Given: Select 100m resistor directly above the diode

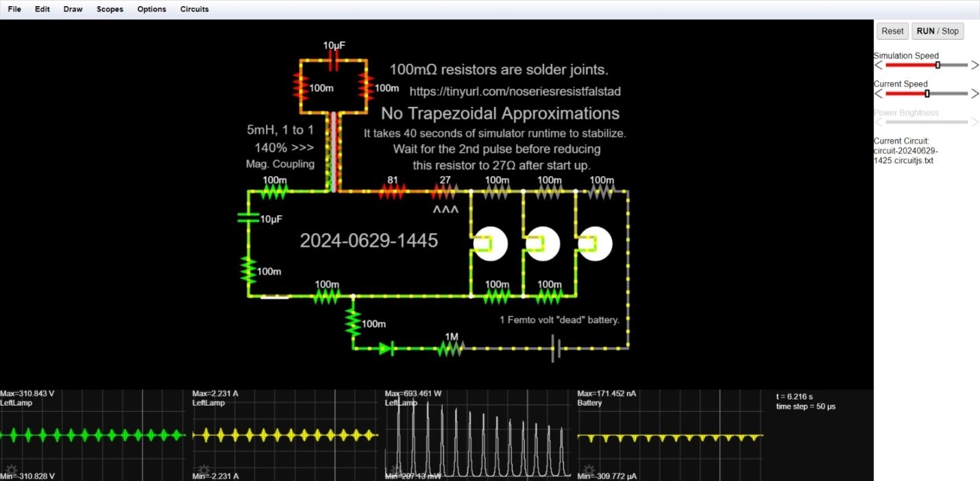Looking at the screenshot, I should (353, 323).
